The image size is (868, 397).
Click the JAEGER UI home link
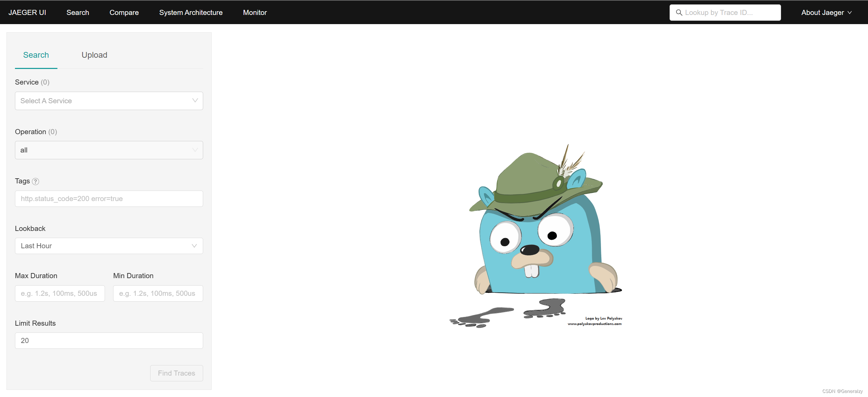[27, 13]
